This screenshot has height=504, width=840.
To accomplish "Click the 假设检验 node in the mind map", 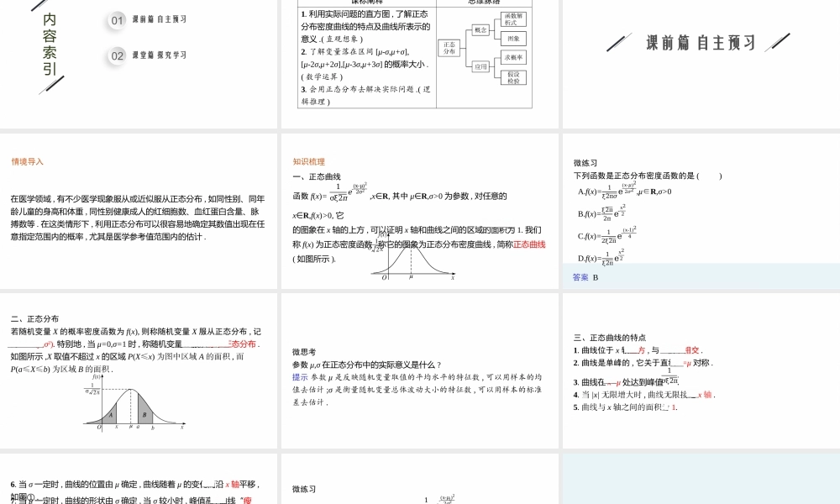I will tap(513, 77).
